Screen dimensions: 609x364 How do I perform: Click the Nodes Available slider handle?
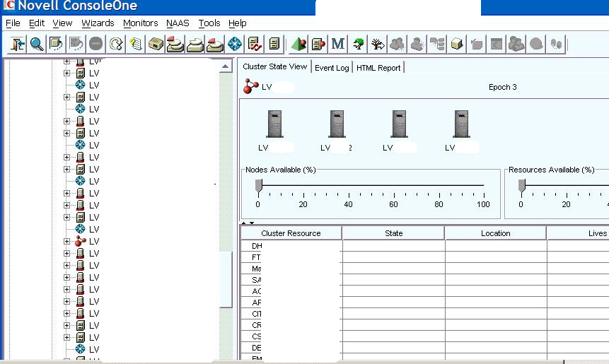click(x=259, y=185)
